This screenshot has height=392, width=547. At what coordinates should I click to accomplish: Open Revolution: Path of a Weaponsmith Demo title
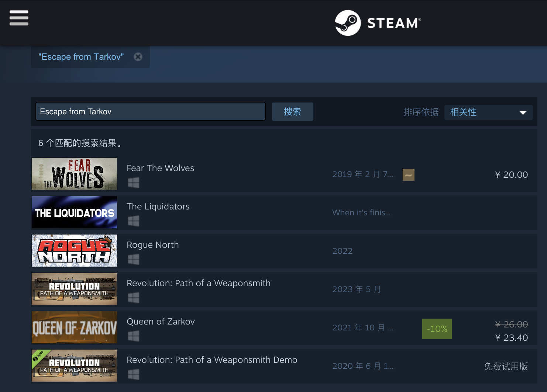pos(212,360)
